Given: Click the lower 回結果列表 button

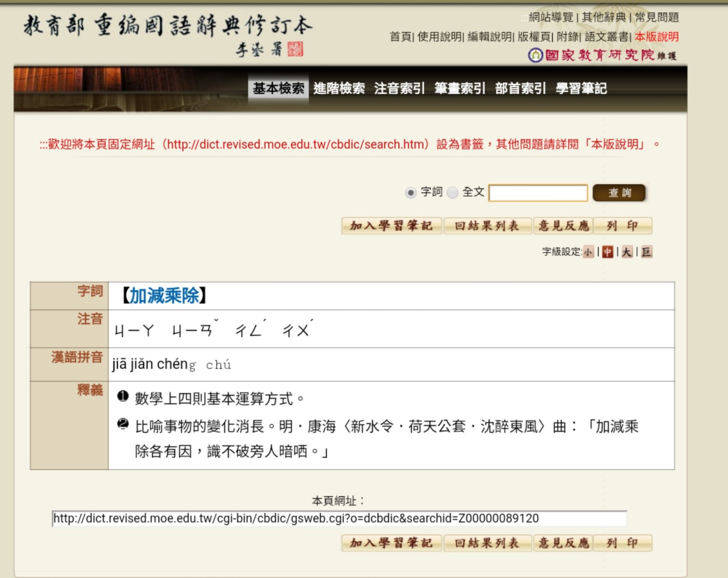Looking at the screenshot, I should tap(488, 543).
